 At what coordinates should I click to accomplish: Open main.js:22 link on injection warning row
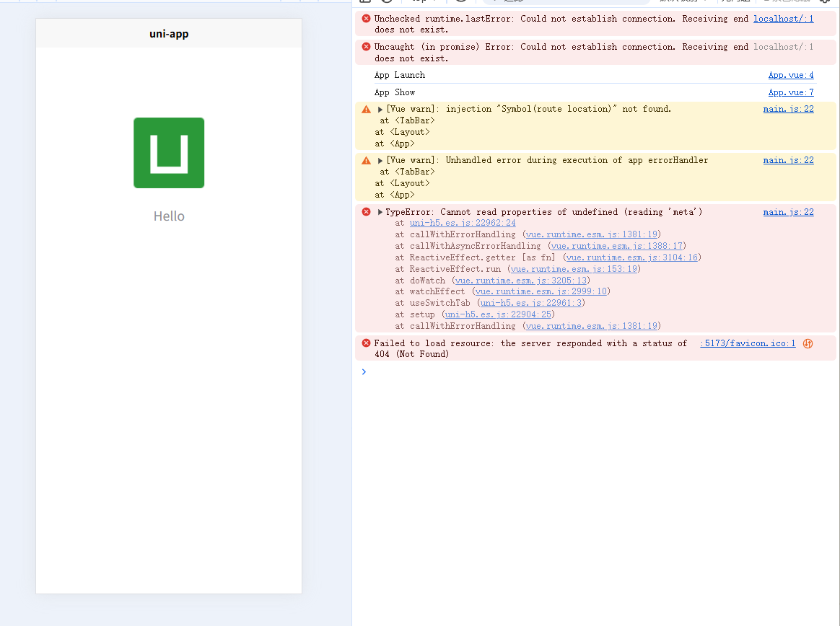(788, 109)
